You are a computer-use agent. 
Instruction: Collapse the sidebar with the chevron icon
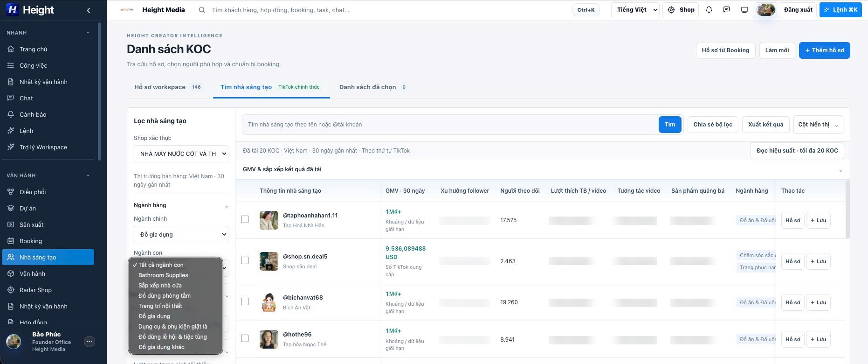point(89,10)
